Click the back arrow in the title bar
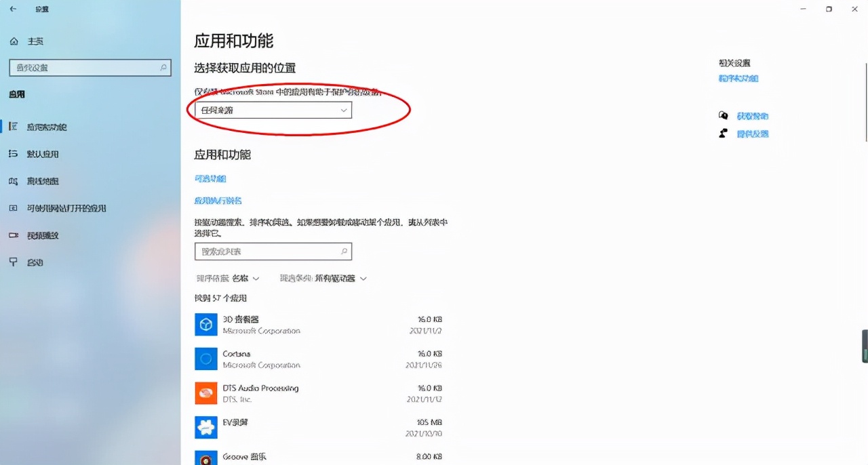 pyautogui.click(x=14, y=9)
